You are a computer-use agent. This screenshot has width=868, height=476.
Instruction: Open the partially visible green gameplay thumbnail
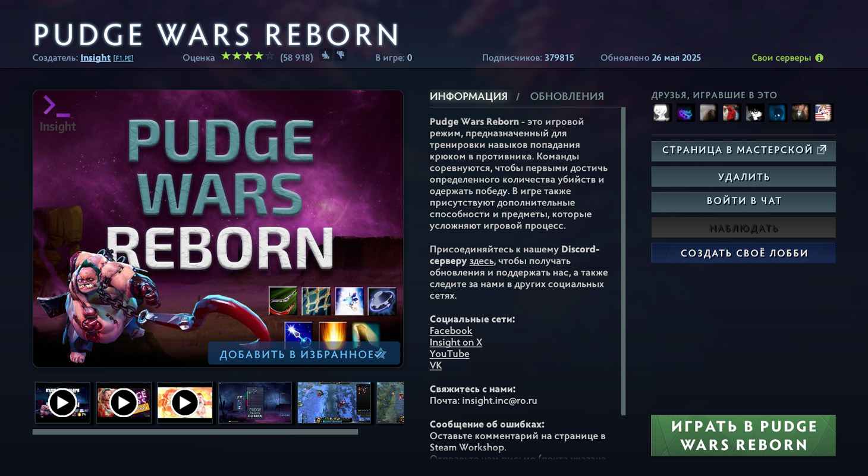(x=390, y=403)
